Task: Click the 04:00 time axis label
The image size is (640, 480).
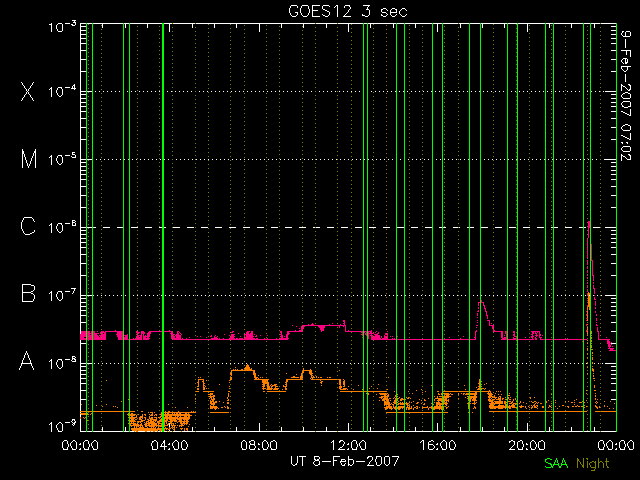Action: [169, 445]
